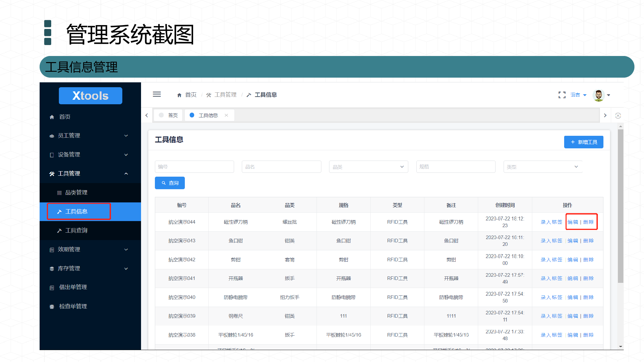The width and height of the screenshot is (644, 362).
Task: Click the hamburger menu collapse icon
Action: coord(157,94)
